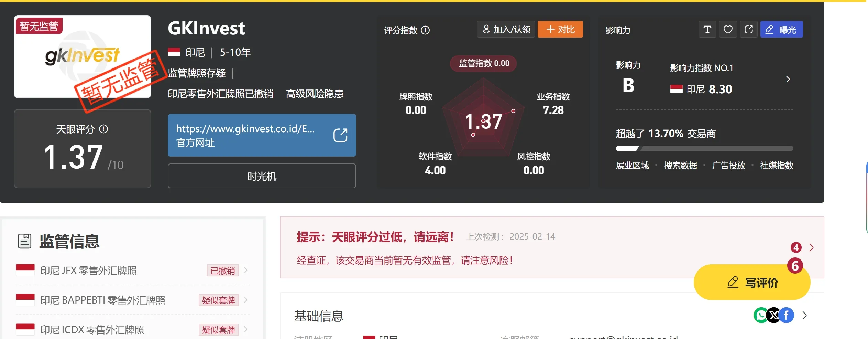Expand the 印尼 JFX 零售外汇牌照 row chevron
Viewport: 868px width, 339px height.
pos(245,270)
